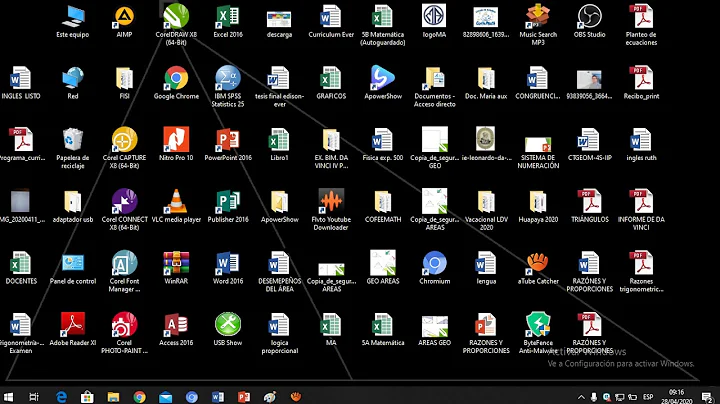Launch Microsoft Edge from the taskbar
The width and height of the screenshot is (720, 404).
click(x=61, y=397)
